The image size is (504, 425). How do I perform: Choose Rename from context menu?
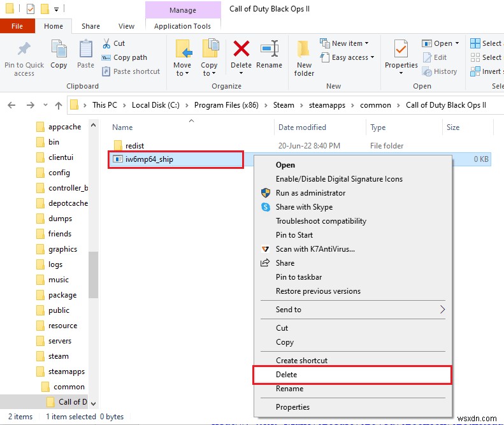tap(353, 389)
